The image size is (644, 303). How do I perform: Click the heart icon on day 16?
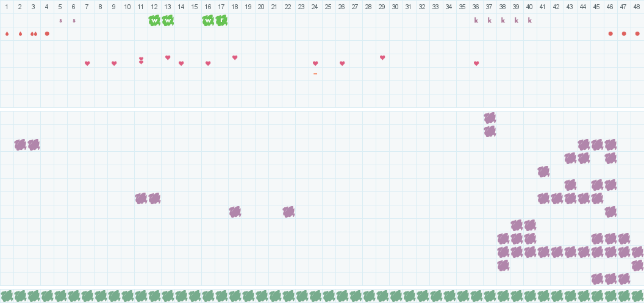[208, 63]
